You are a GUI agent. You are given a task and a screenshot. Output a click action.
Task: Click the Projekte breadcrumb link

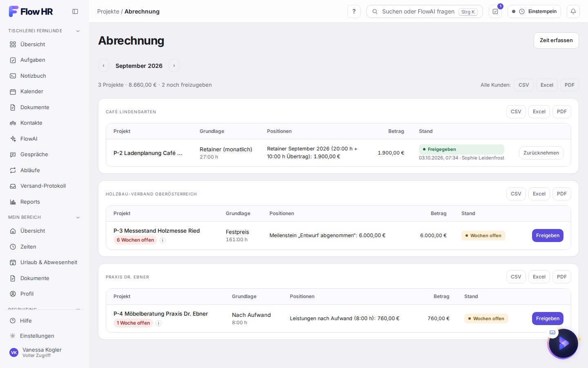[x=108, y=11]
